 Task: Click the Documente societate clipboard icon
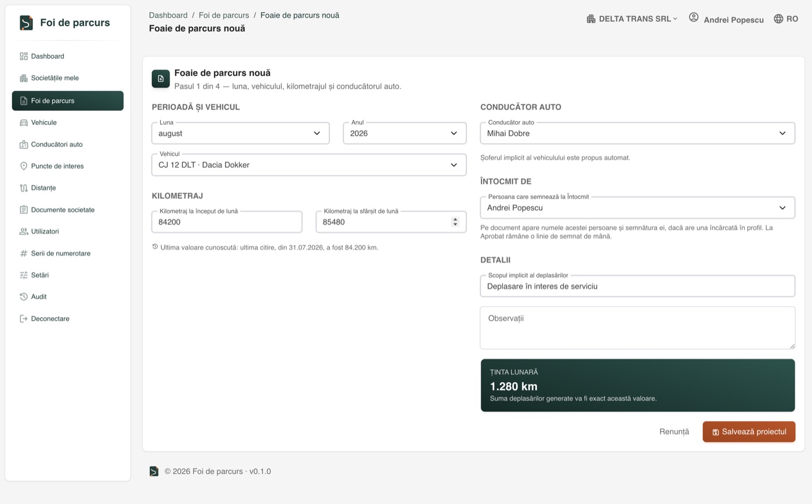coord(24,210)
